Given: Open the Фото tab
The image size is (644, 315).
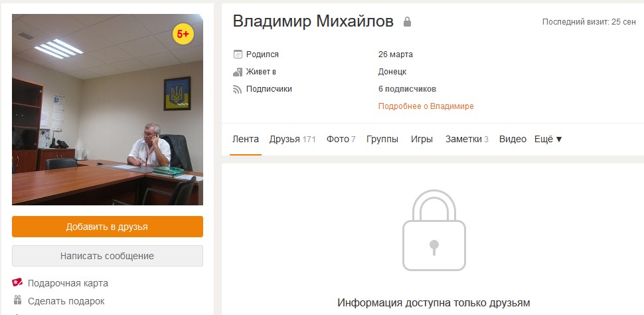Looking at the screenshot, I should (x=341, y=139).
